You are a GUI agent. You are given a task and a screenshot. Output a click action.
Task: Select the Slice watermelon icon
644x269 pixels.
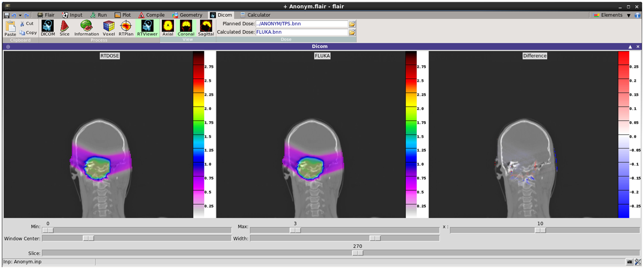(x=64, y=28)
